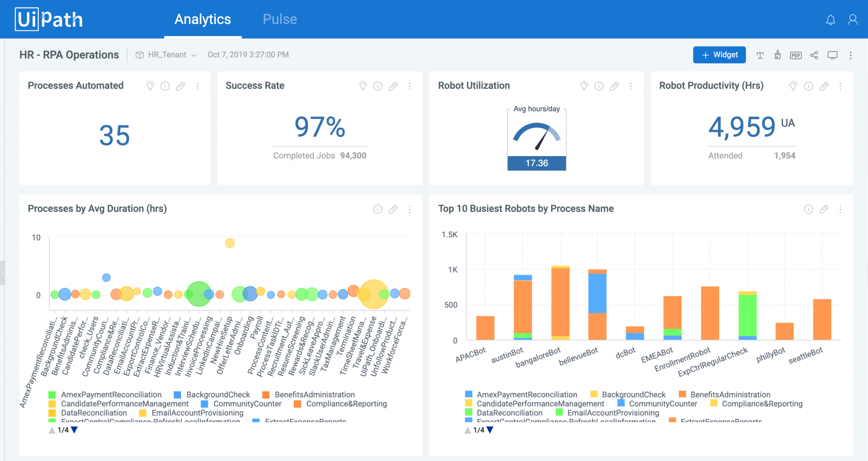Toggle BackgroundCheck legend in duration chart

pyautogui.click(x=218, y=394)
